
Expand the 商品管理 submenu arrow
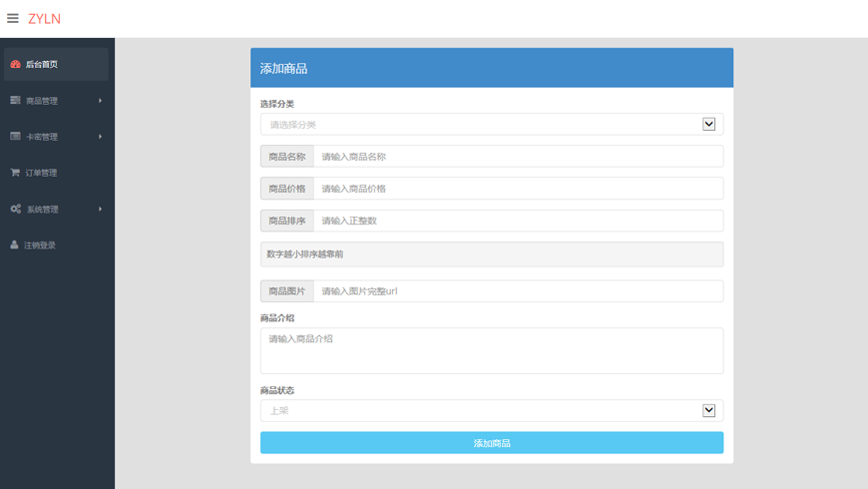point(100,101)
